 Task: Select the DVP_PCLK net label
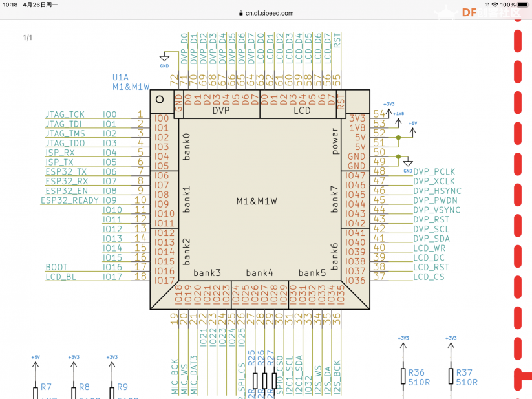tap(434, 171)
